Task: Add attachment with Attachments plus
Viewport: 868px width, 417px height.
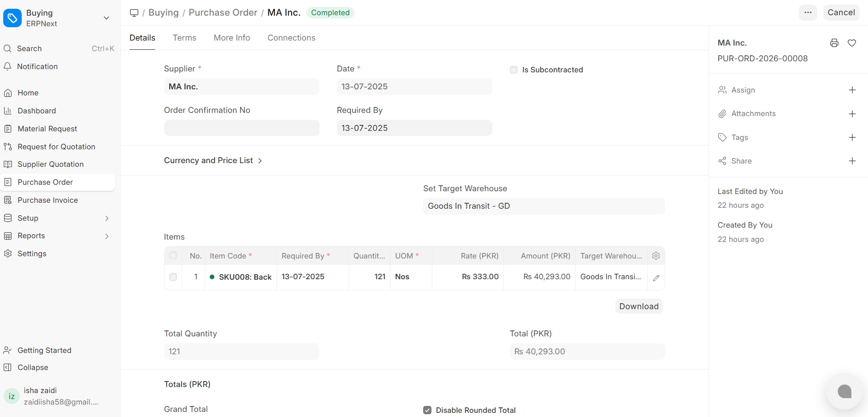Action: pyautogui.click(x=852, y=114)
